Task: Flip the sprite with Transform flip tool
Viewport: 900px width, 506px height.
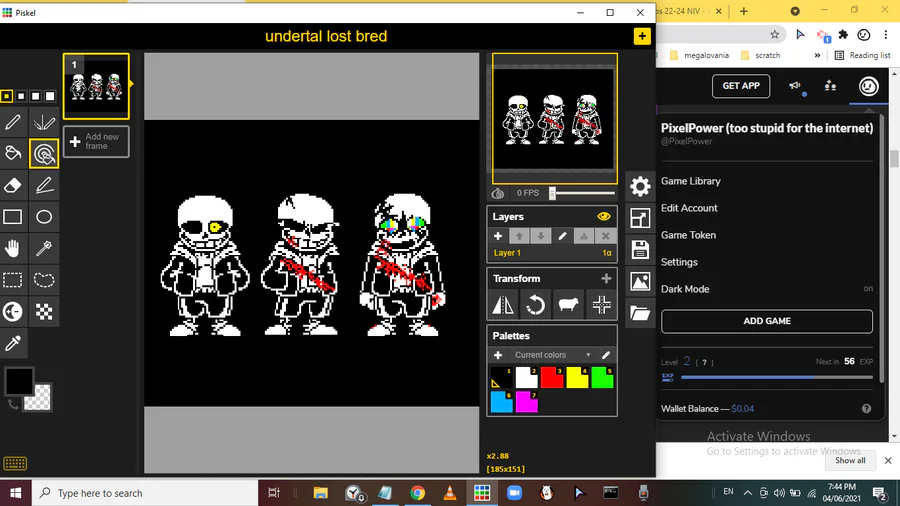Action: click(x=503, y=305)
